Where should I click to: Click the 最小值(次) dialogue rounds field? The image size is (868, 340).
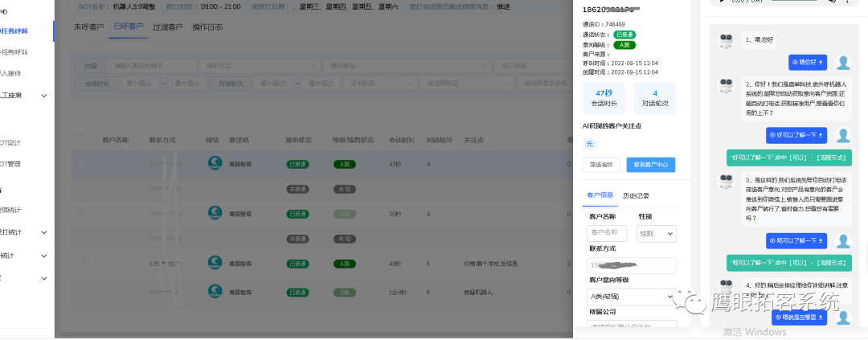tap(272, 84)
